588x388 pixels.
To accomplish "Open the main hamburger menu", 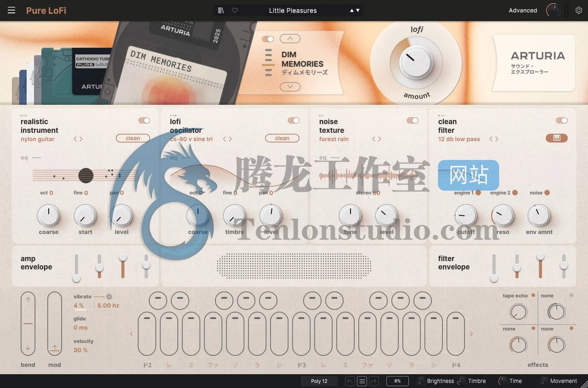I will 11,10.
